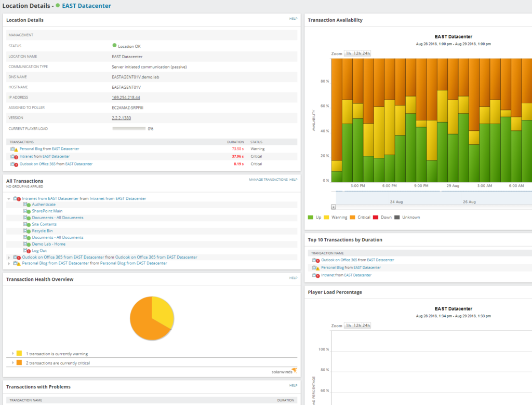Viewport: 532px width, 405px height.
Task: Open the Log Out step link
Action: click(39, 251)
